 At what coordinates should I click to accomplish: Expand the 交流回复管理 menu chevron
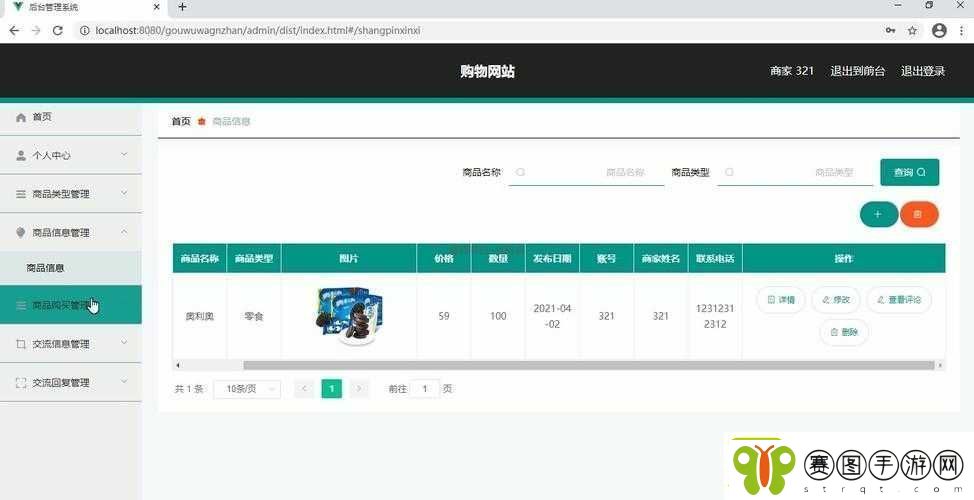(x=124, y=381)
